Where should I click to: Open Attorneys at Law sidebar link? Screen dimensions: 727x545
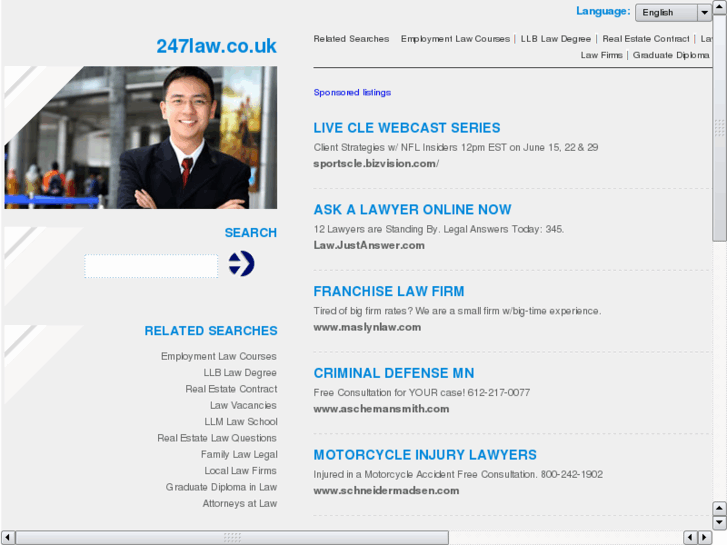click(240, 503)
